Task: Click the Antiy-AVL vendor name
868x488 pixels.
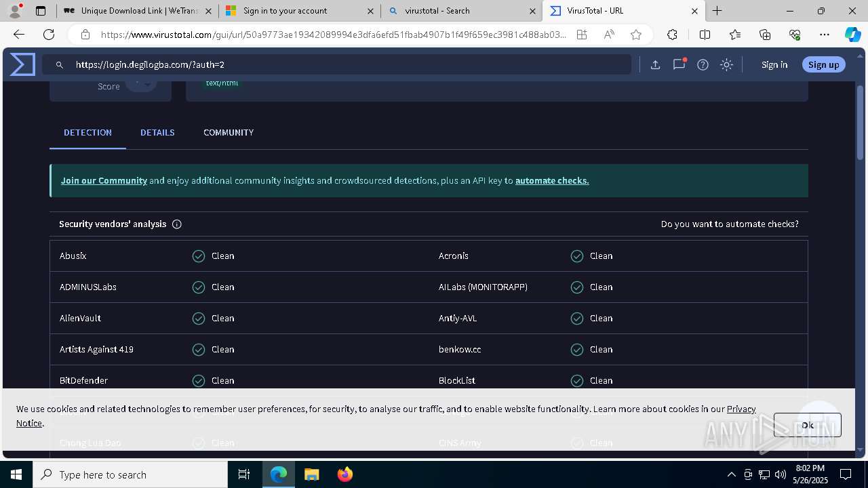Action: click(x=458, y=319)
